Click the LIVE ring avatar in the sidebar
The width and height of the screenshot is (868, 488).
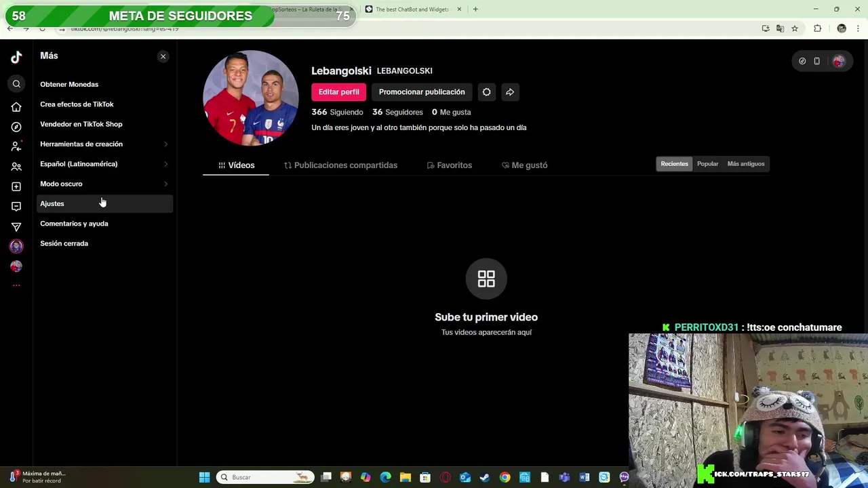pos(16,246)
